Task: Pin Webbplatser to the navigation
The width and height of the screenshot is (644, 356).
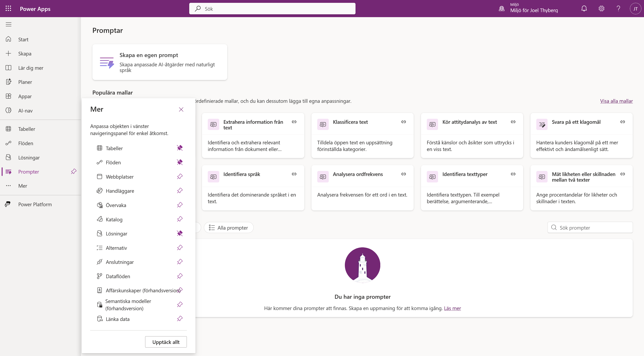Action: [180, 177]
